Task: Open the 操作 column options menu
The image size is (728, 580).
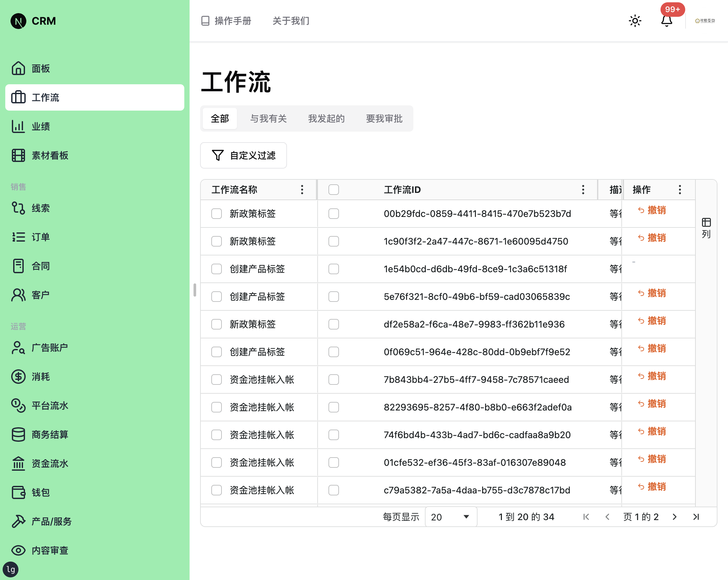Action: (680, 190)
